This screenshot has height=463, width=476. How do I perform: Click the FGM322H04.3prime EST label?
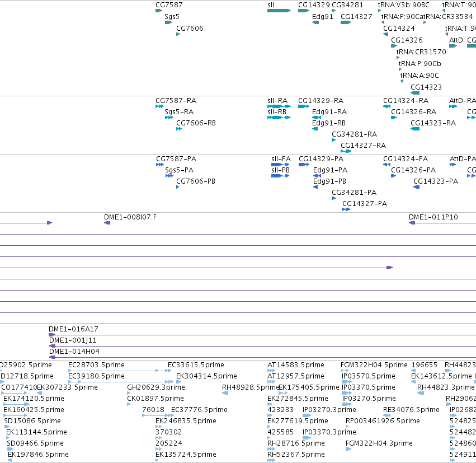(379, 443)
